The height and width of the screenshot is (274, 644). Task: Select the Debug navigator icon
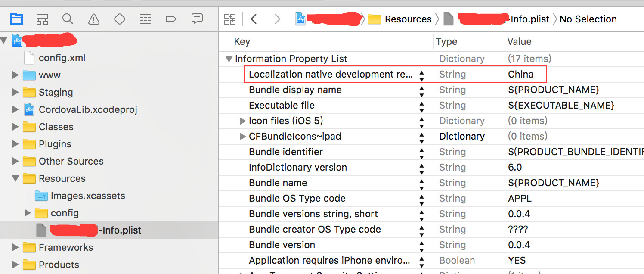coord(146,19)
